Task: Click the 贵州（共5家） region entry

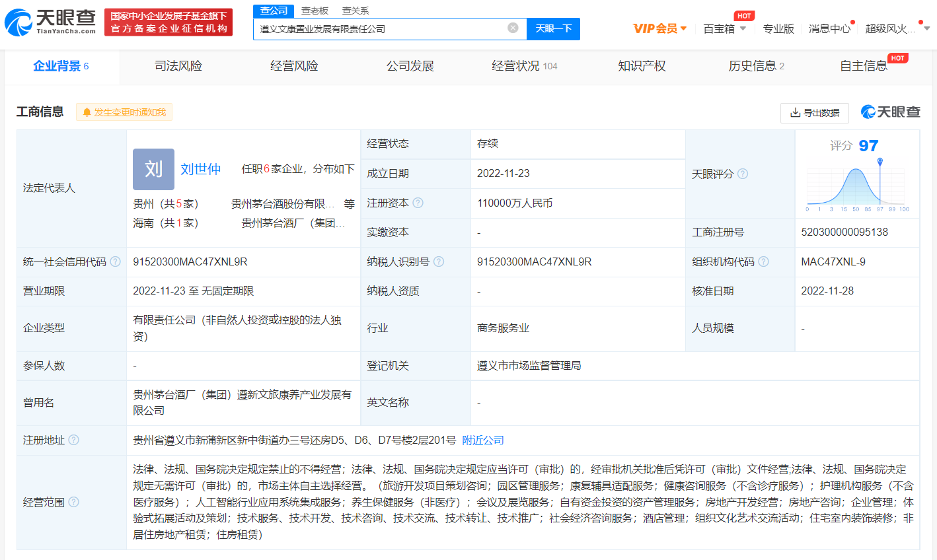Action: point(166,204)
